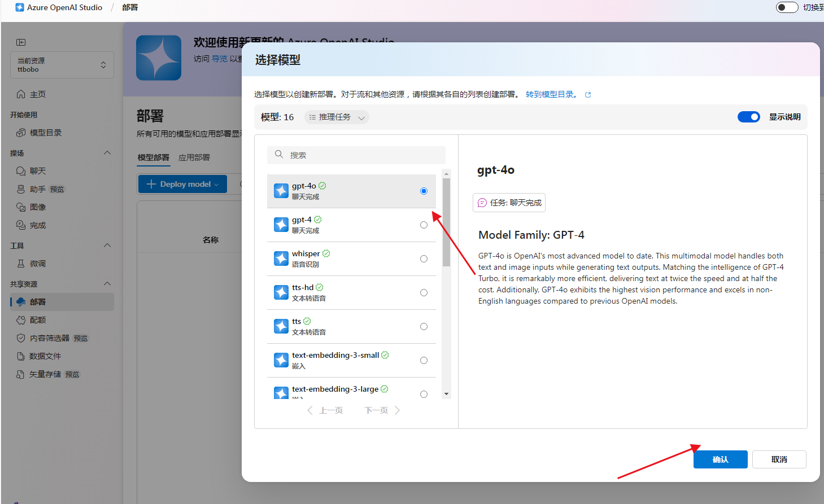The image size is (824, 504).
Task: Click the scrollbar up arrow in model list
Action: (446, 174)
